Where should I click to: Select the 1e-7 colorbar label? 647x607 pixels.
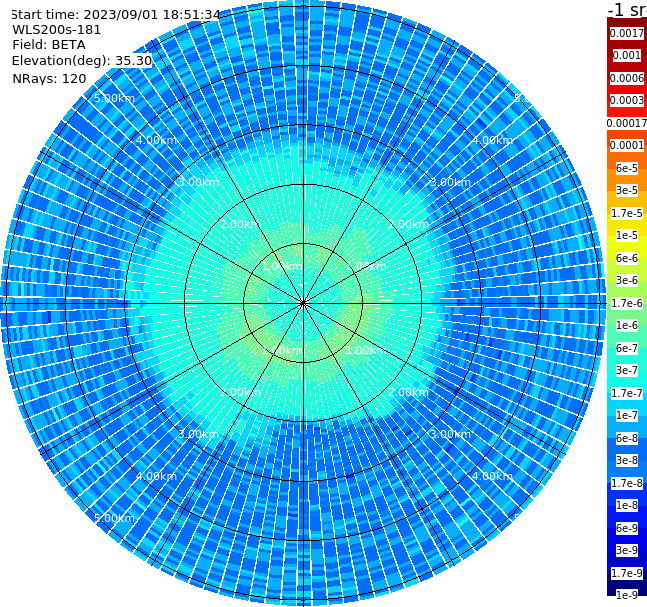tap(627, 416)
